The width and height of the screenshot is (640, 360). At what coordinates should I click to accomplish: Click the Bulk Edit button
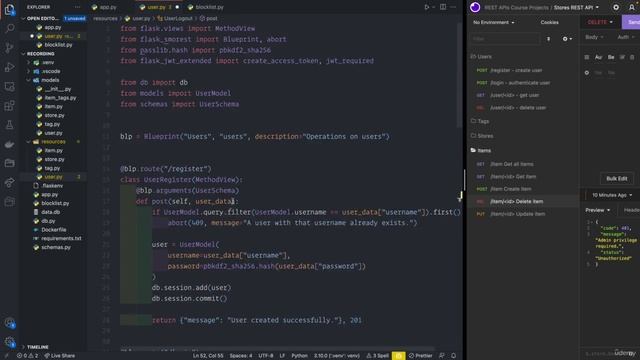pyautogui.click(x=616, y=178)
